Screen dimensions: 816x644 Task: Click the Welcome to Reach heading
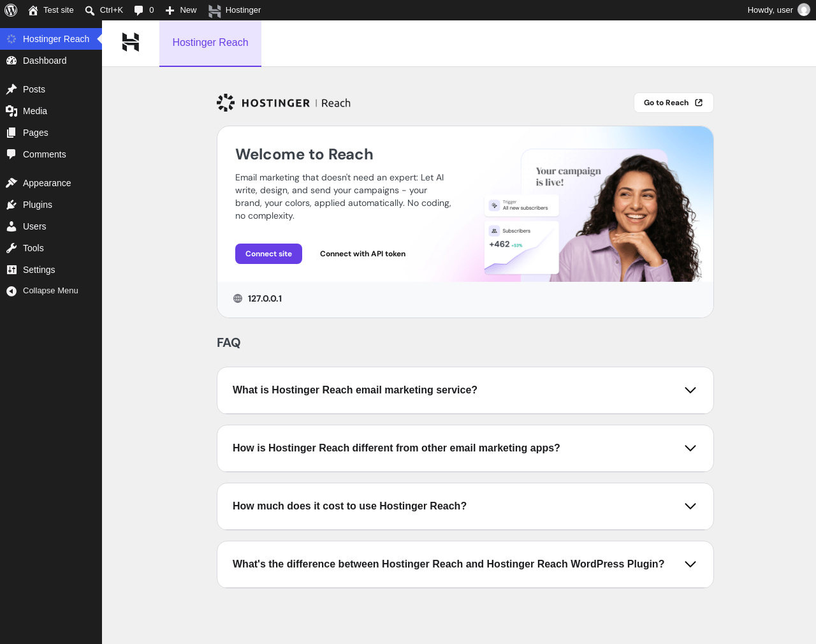pyautogui.click(x=304, y=154)
